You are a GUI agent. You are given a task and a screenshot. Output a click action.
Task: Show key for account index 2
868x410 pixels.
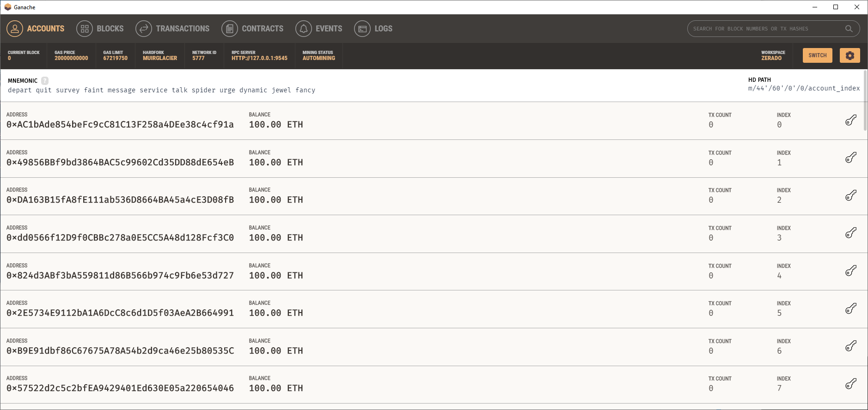851,195
